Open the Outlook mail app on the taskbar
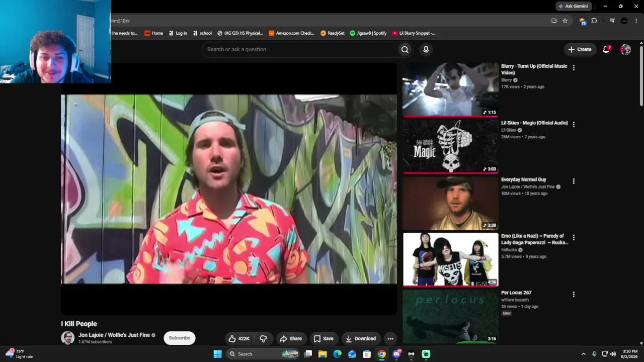Viewport: 644px width, 362px height. click(352, 354)
